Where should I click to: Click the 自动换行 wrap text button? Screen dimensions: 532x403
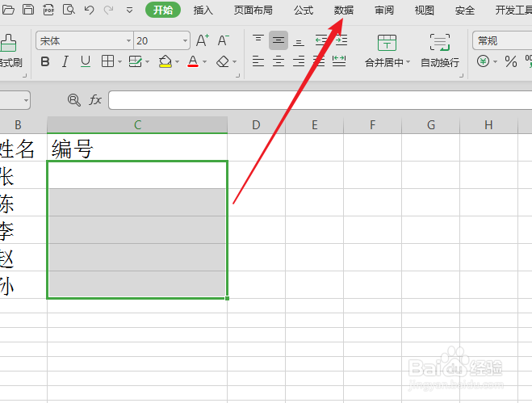coord(440,50)
